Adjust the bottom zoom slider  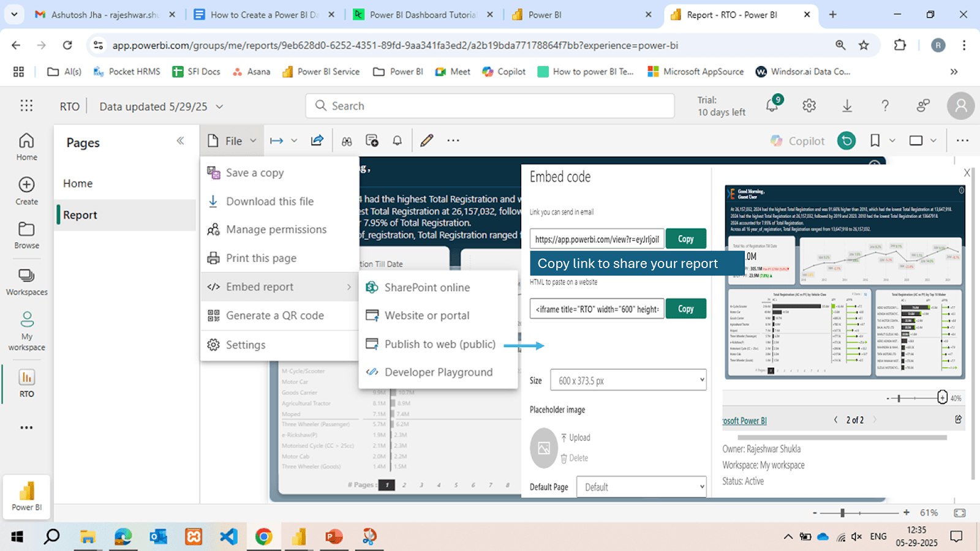pyautogui.click(x=843, y=513)
